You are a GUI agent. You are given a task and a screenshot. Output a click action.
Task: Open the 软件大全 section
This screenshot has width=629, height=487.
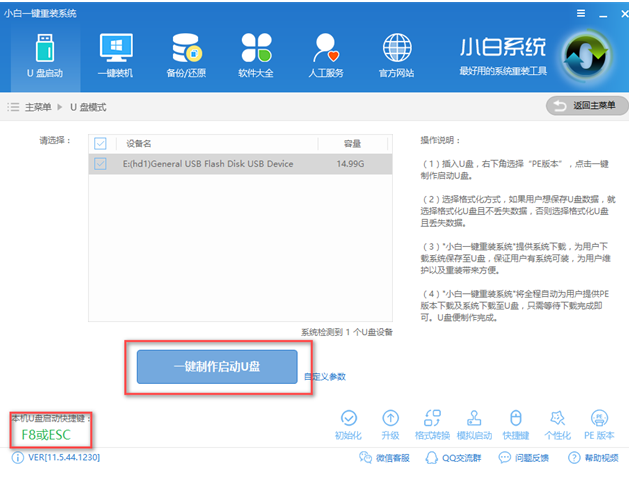tap(257, 55)
